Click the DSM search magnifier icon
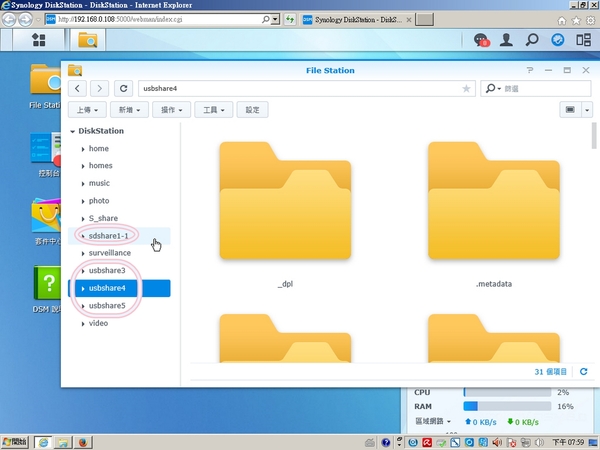This screenshot has height=450, width=600. [532, 40]
